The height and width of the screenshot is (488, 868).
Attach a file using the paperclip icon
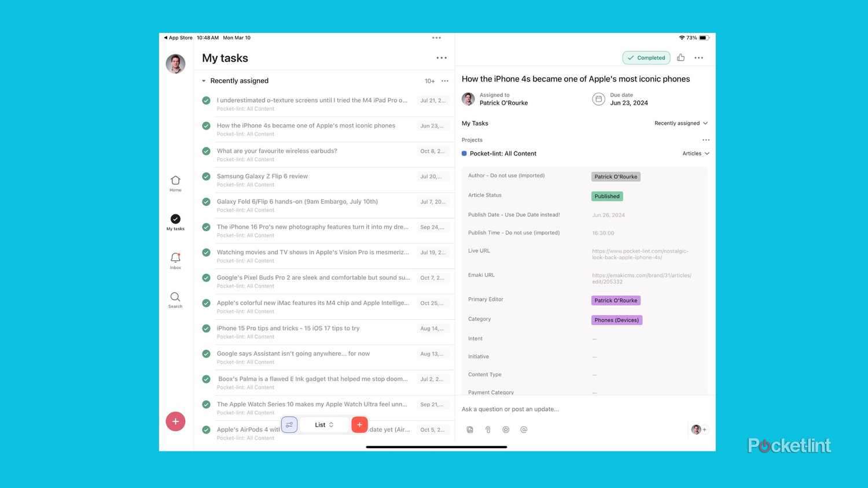pyautogui.click(x=488, y=429)
